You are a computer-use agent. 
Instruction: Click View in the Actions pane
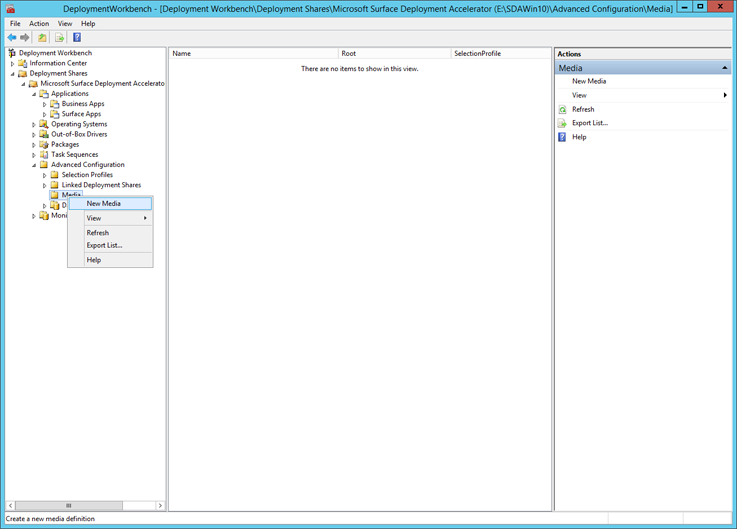[580, 95]
